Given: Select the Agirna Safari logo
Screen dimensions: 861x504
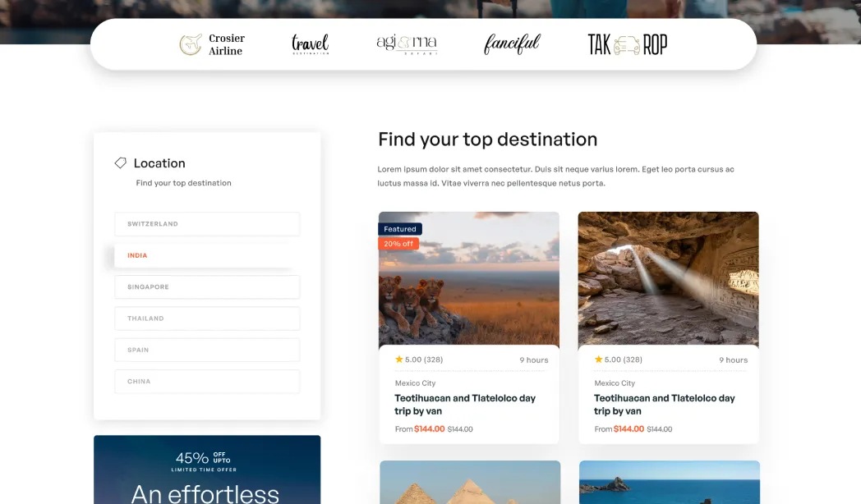Looking at the screenshot, I should (x=407, y=44).
